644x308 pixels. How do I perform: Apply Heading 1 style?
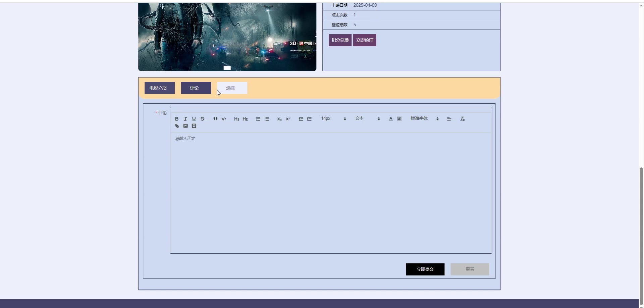tap(236, 119)
